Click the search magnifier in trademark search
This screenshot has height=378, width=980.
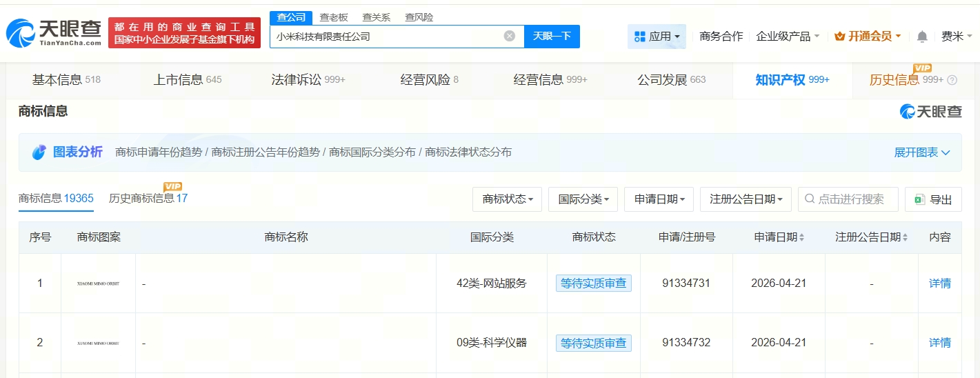click(x=810, y=199)
